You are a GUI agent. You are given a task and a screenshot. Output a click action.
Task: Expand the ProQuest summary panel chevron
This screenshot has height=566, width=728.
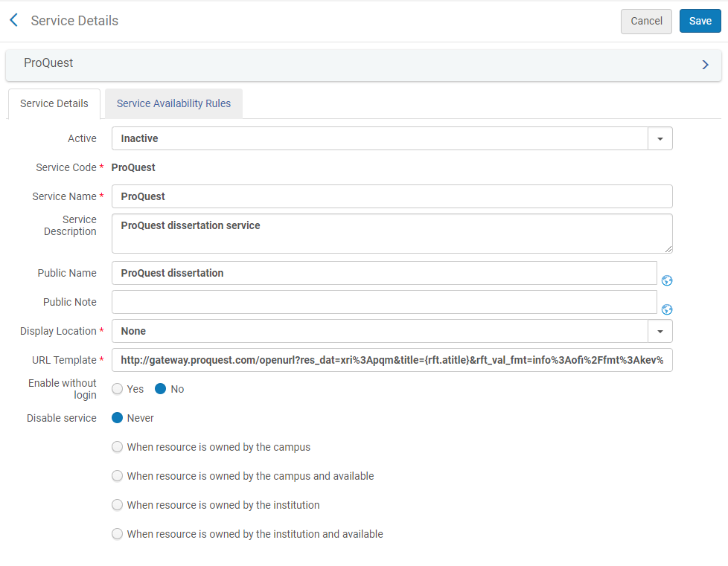(705, 65)
